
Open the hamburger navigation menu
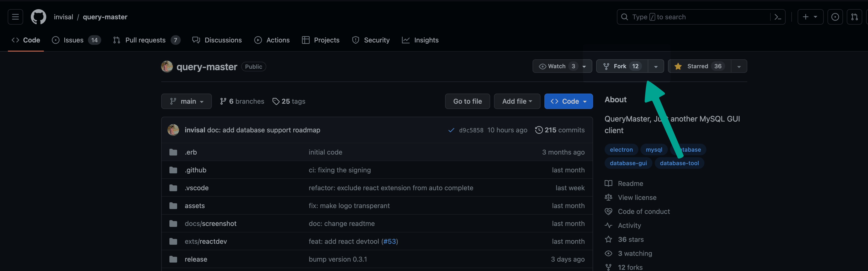pos(15,17)
